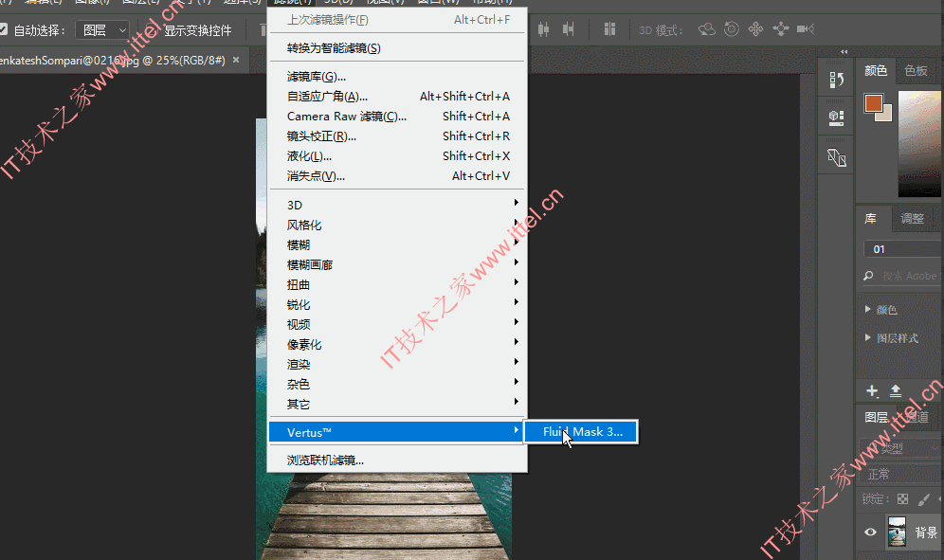
Task: Select the 背景 layer thumbnail
Action: pos(897,533)
